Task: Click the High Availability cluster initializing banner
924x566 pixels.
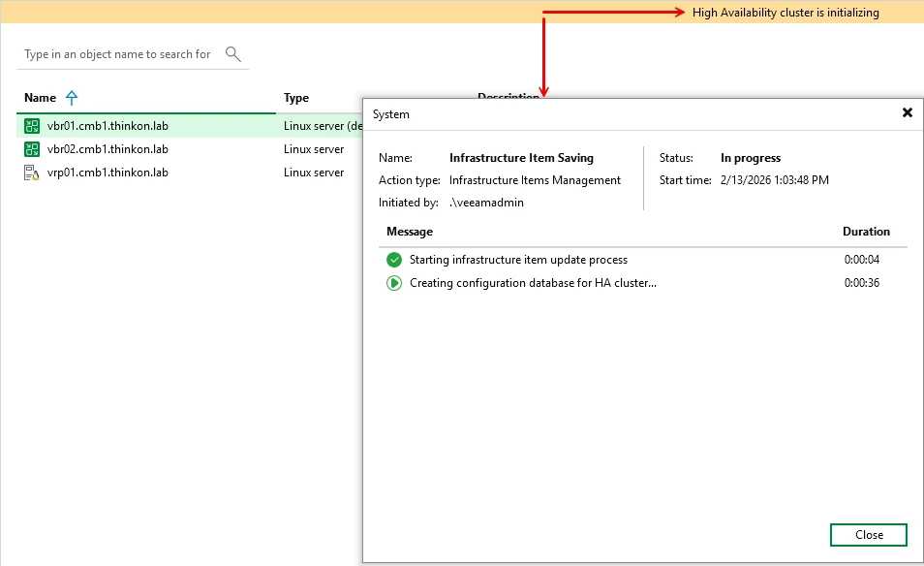Action: point(785,13)
